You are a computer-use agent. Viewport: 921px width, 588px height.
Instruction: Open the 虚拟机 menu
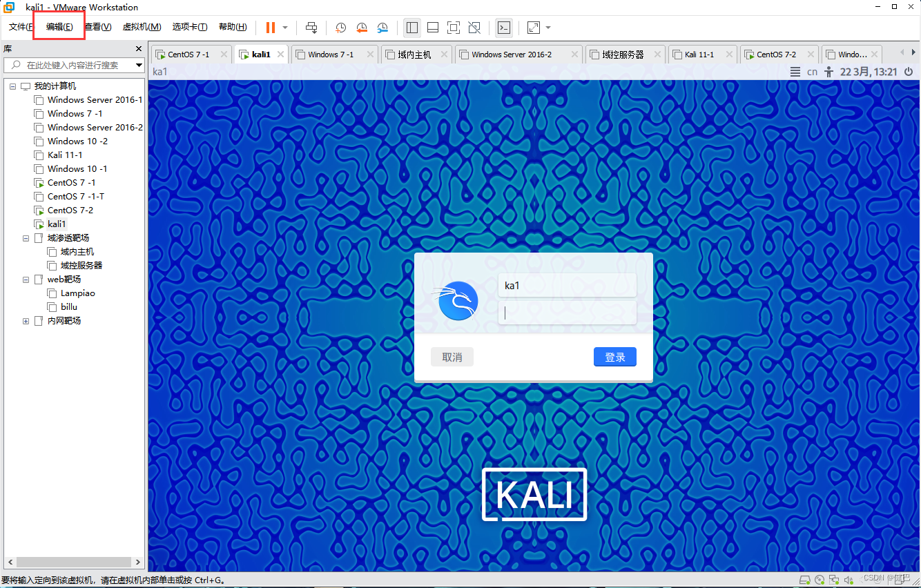(x=142, y=27)
